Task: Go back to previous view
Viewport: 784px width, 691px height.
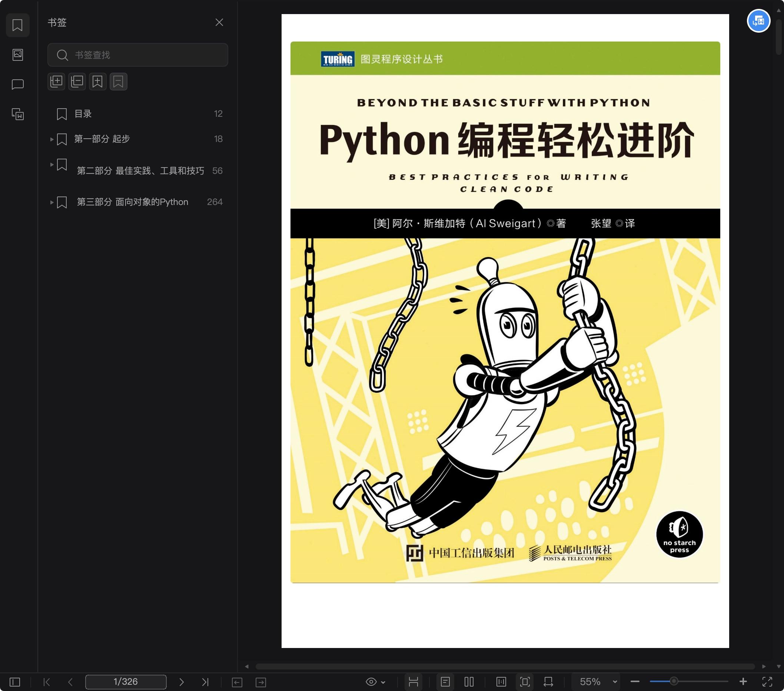Action: point(237,682)
